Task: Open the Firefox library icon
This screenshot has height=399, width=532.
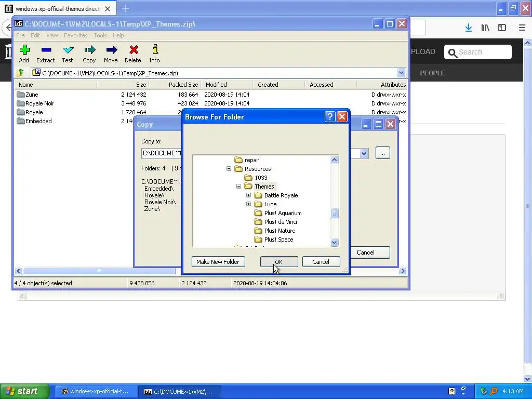Action: tap(485, 28)
